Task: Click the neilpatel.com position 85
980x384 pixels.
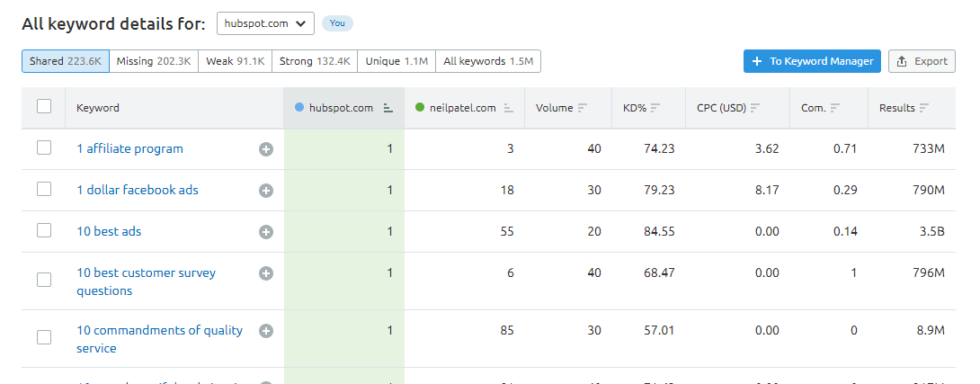Action: 507,330
